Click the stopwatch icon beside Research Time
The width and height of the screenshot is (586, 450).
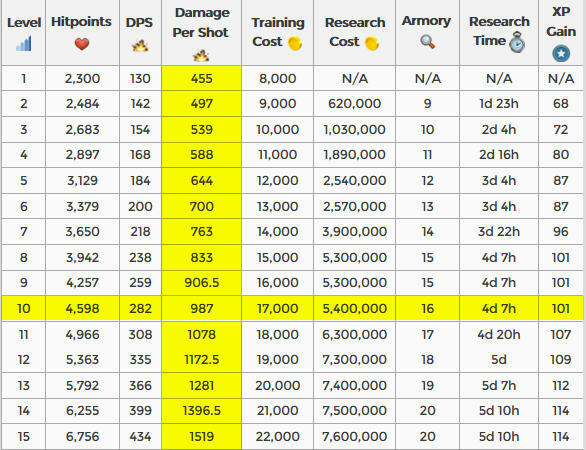click(517, 42)
